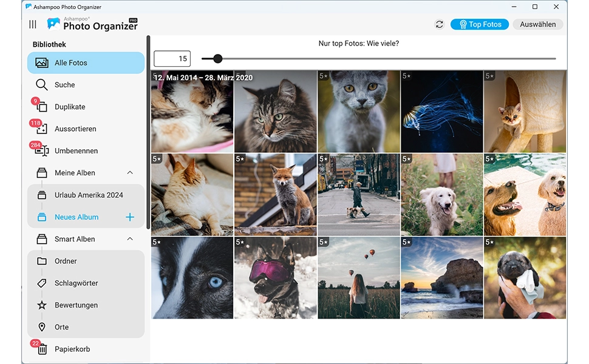Screen dimensions: 589x364
Task: Click the Auswählen button
Action: click(538, 24)
